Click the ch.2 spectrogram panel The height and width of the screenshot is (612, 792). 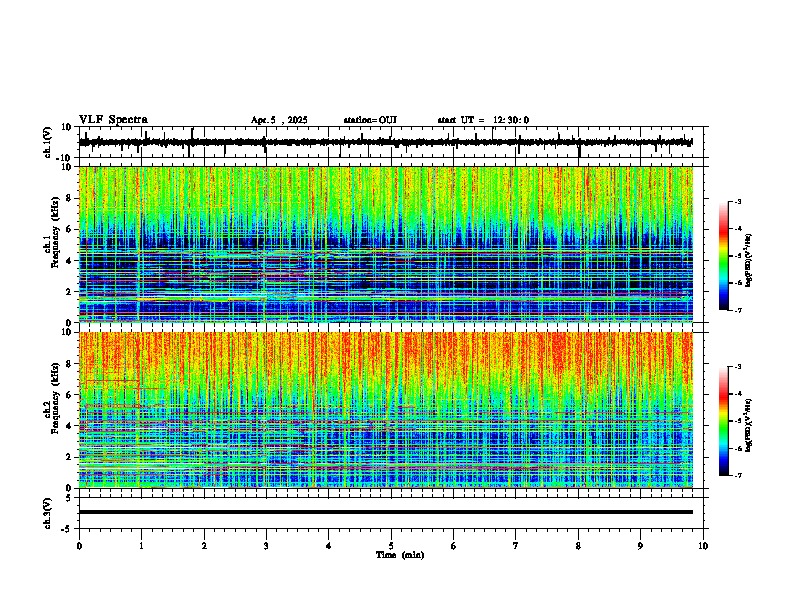(x=386, y=410)
